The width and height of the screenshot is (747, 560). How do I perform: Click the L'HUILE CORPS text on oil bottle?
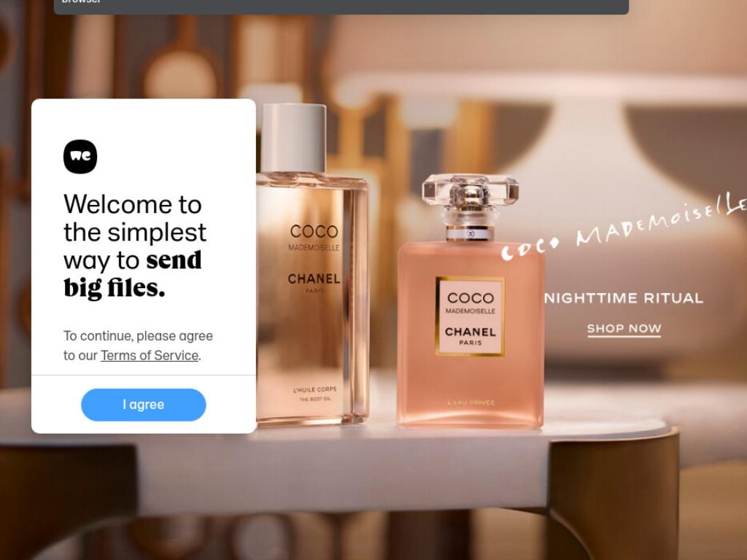coord(314,389)
